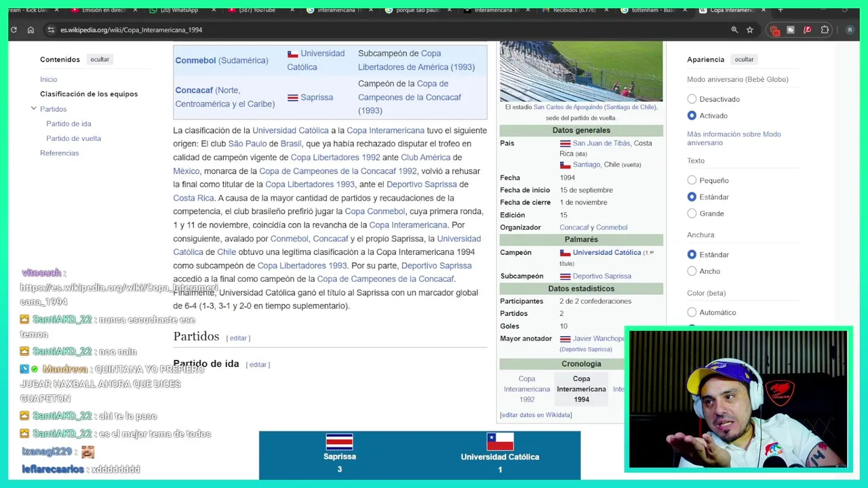Open the Copa Conmebol link

click(x=375, y=211)
